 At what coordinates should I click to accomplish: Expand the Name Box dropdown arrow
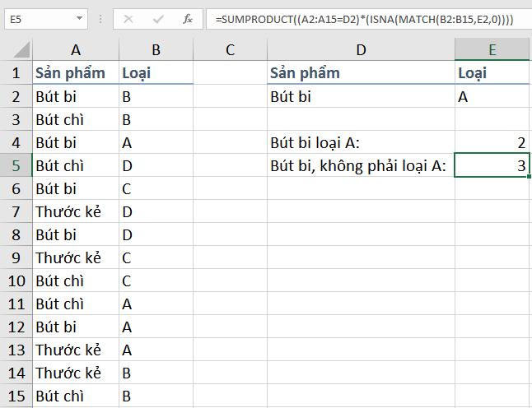(79, 19)
